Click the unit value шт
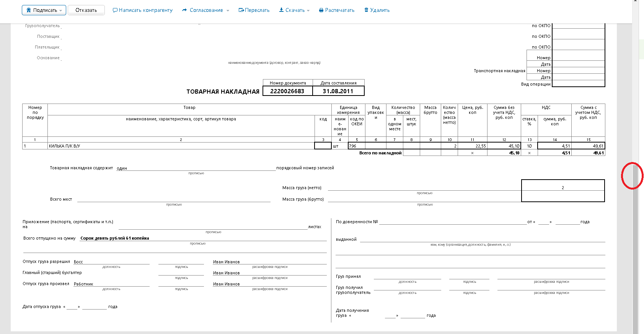The image size is (644, 334). [336, 146]
